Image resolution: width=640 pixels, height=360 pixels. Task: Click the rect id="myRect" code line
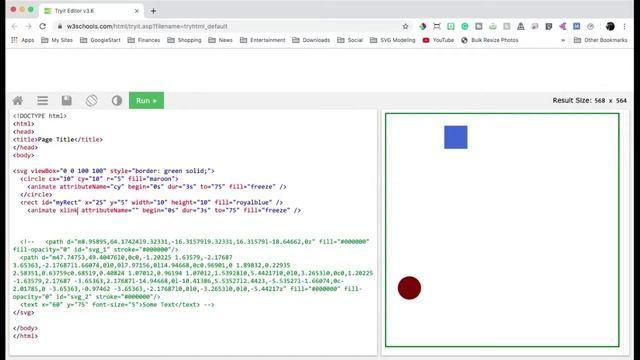coord(151,202)
